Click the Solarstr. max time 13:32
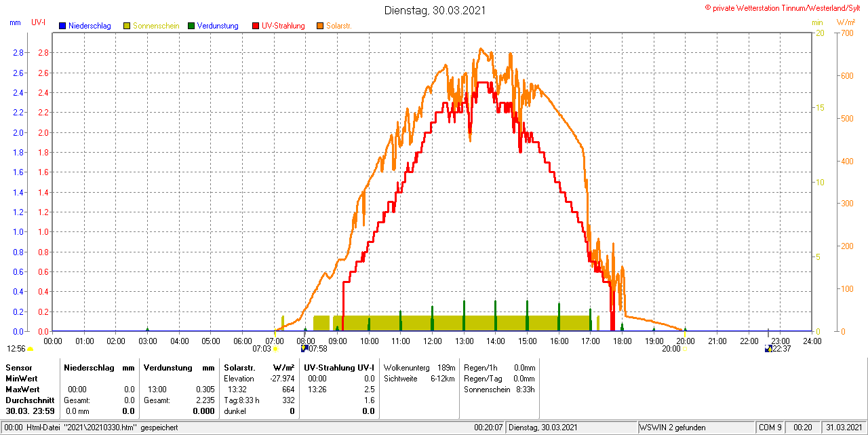This screenshot has width=868, height=435. (237, 390)
